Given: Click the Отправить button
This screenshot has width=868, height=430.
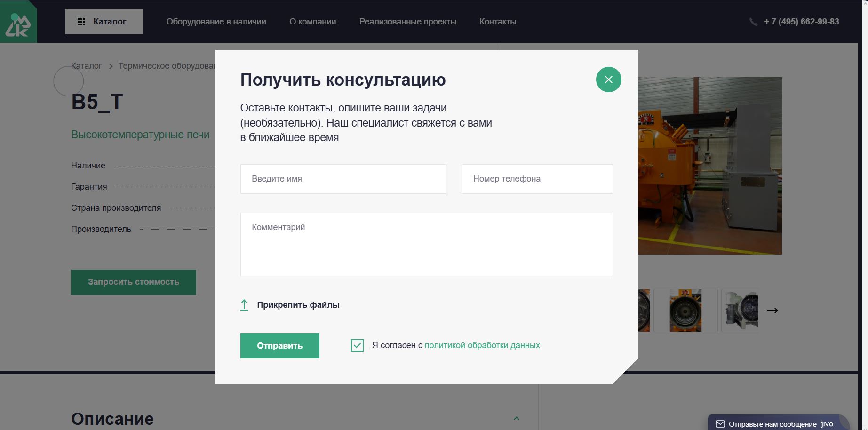Looking at the screenshot, I should click(280, 346).
